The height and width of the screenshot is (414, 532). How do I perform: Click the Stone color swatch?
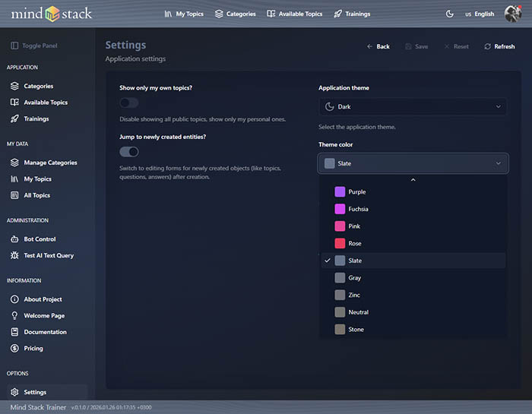pyautogui.click(x=340, y=329)
